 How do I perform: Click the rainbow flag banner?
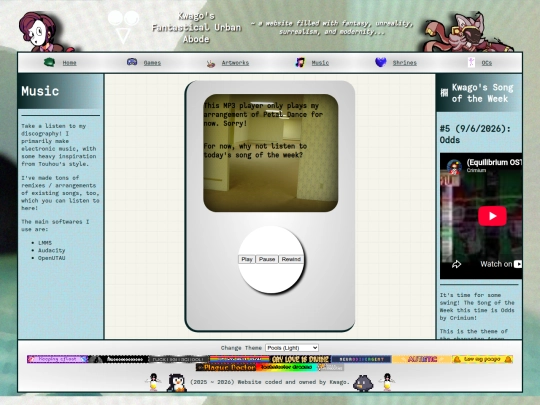tap(239, 359)
